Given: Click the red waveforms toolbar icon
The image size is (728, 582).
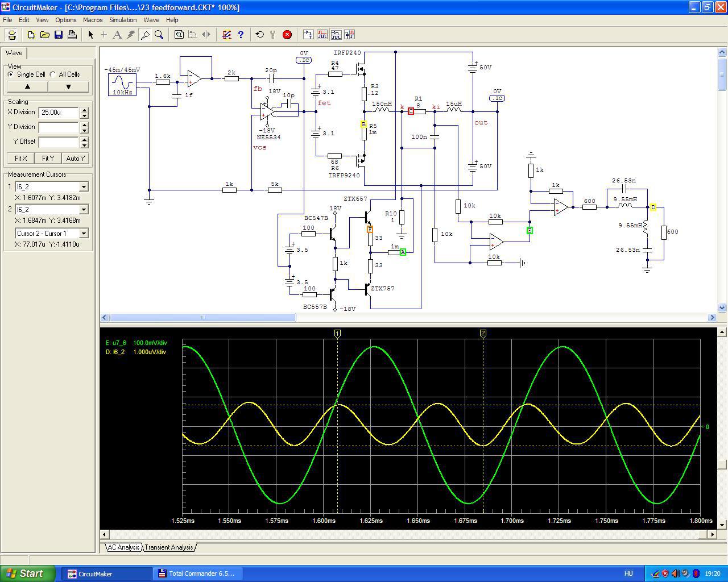Looking at the screenshot, I should 322,35.
